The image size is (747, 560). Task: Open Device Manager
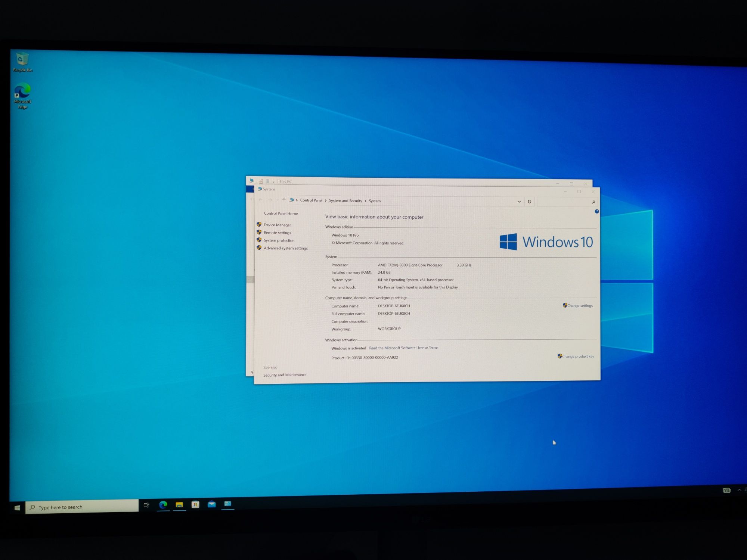[277, 225]
